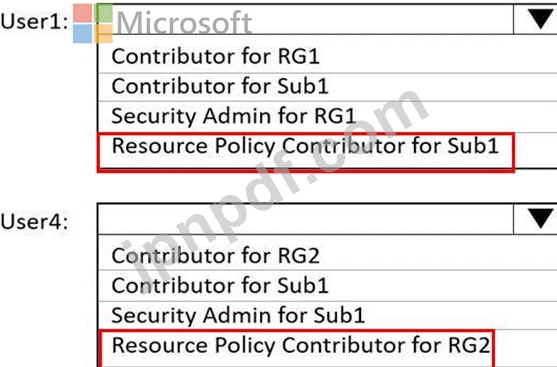Open the User4 dropdown arrow
Image resolution: width=557 pixels, height=367 pixels.
[535, 219]
